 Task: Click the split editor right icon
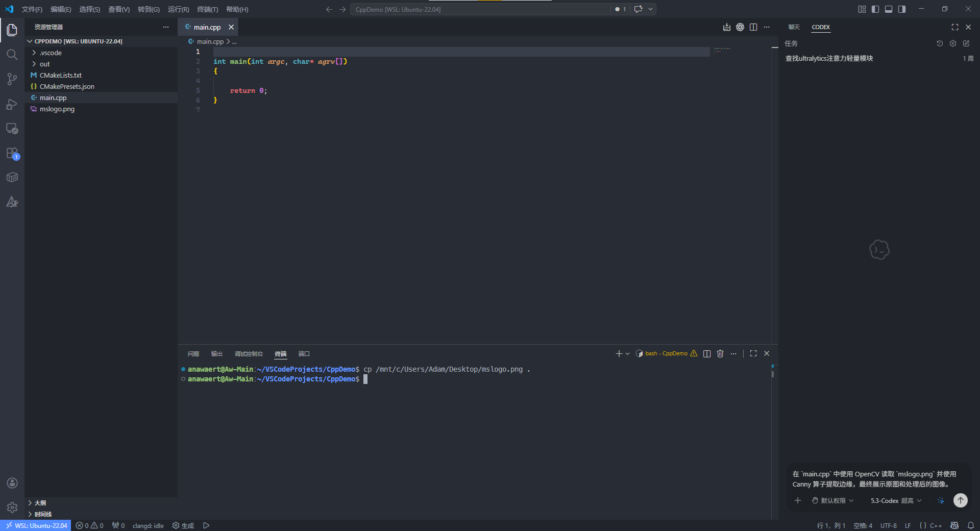[753, 27]
